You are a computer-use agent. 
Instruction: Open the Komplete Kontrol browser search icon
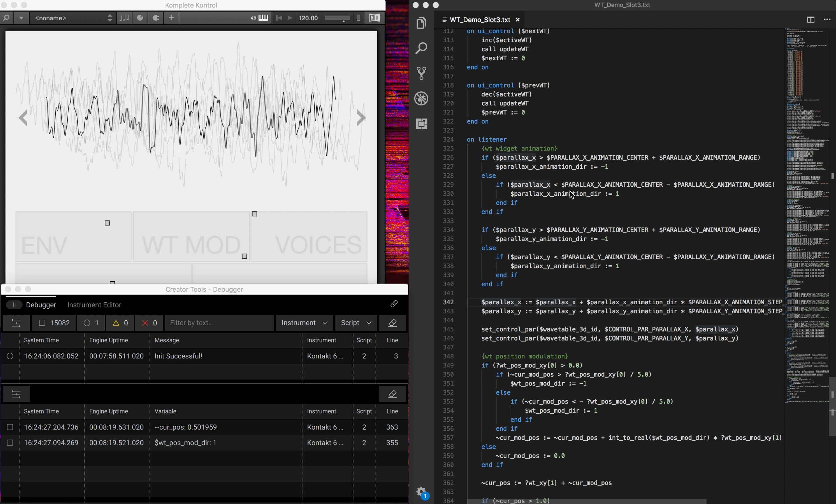(6, 18)
